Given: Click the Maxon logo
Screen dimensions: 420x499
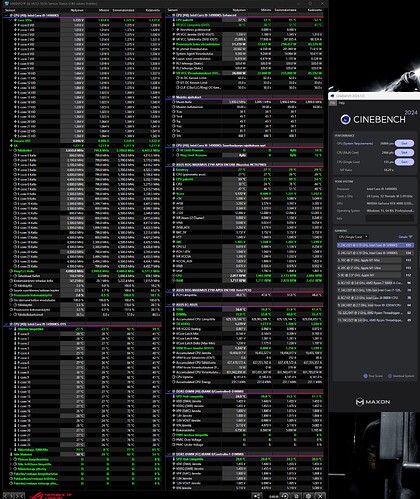Looking at the screenshot, I should coord(373,402).
